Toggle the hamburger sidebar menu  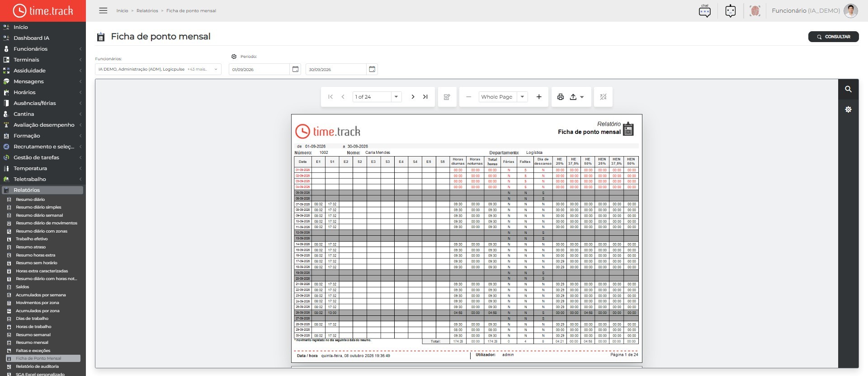103,10
